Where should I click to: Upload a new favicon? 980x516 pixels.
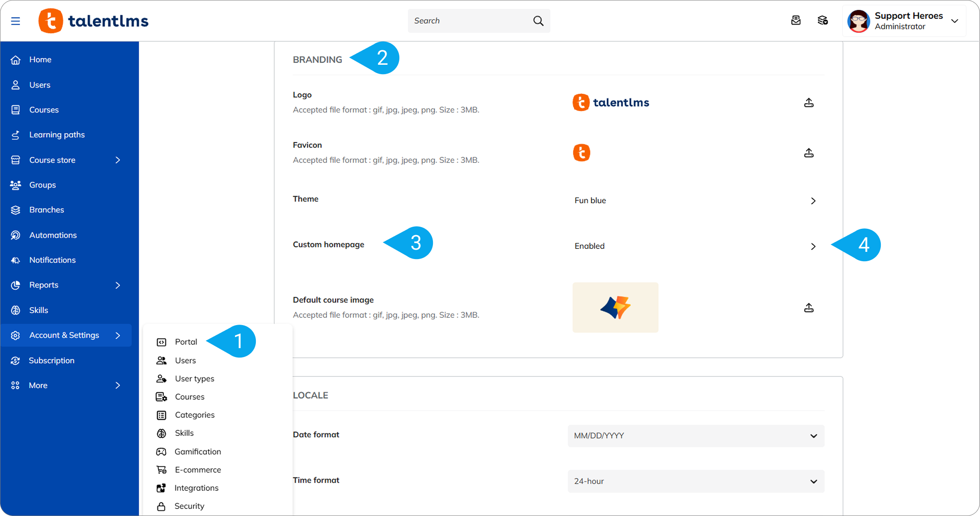[x=808, y=153]
